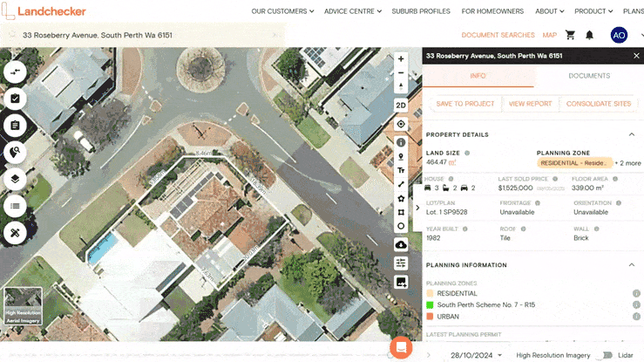Select the text annotation tool

(401, 170)
